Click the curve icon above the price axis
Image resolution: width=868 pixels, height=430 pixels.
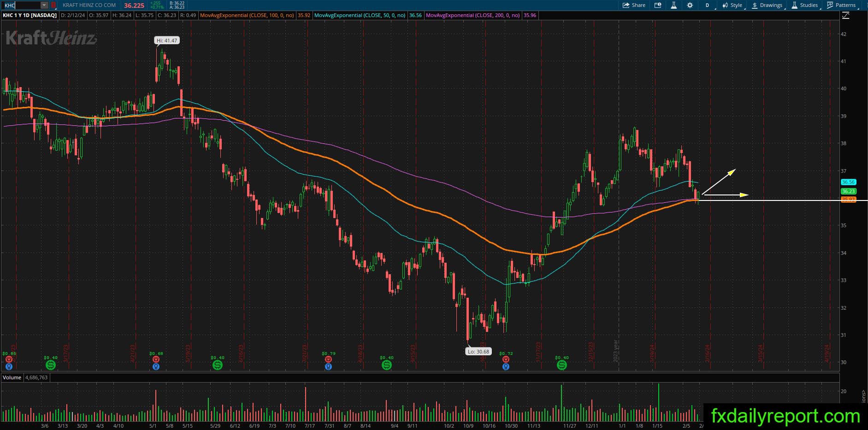coord(845,16)
